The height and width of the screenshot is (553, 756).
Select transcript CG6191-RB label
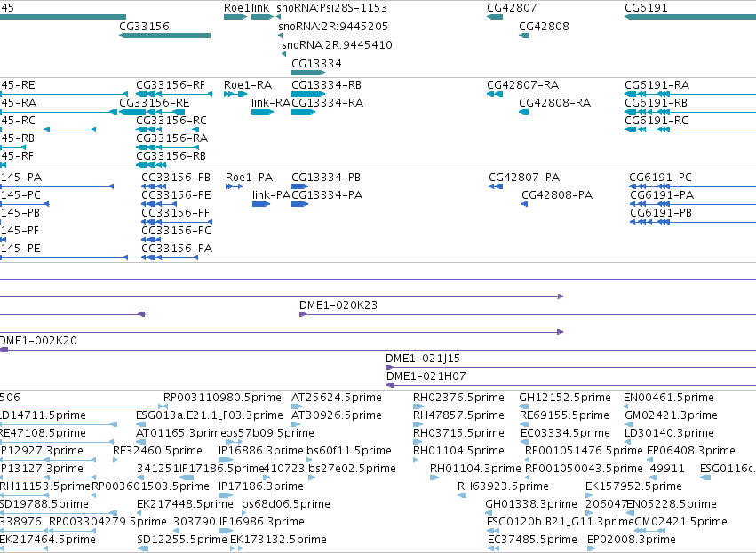[657, 103]
